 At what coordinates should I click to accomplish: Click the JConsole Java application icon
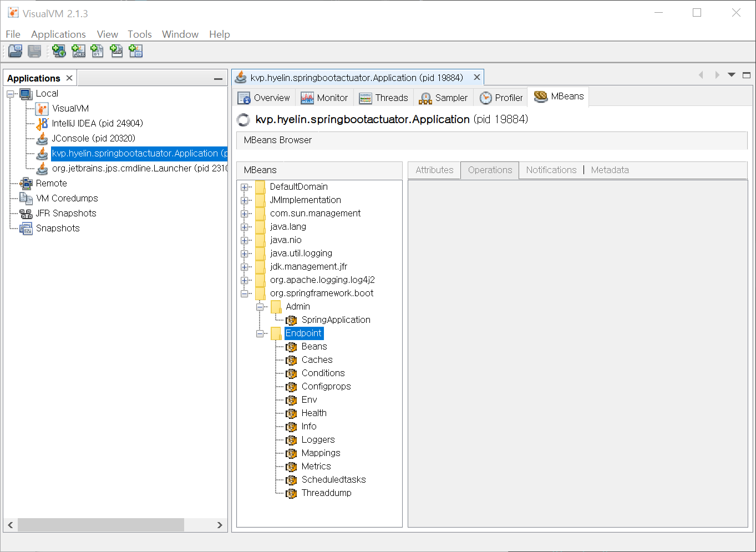click(42, 138)
